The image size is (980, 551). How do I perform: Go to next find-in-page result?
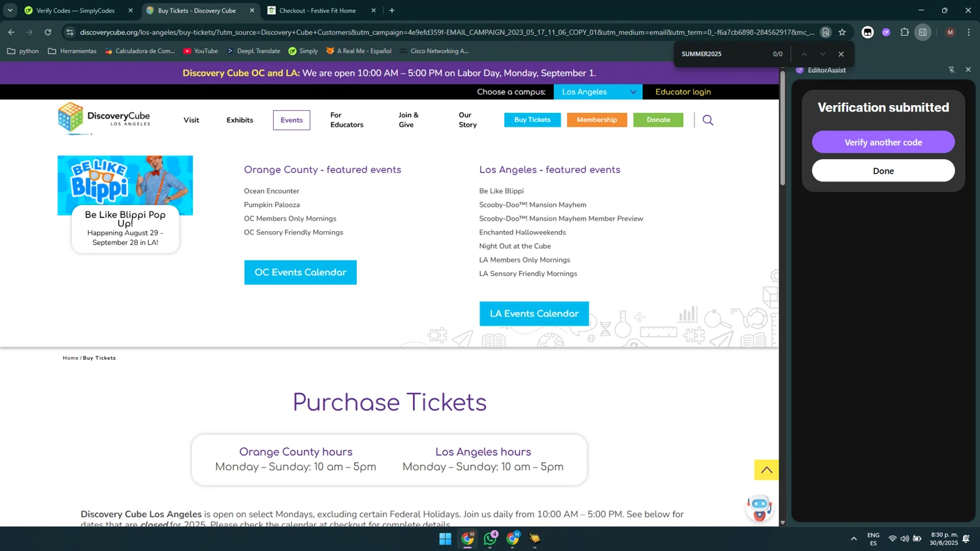pyautogui.click(x=823, y=54)
